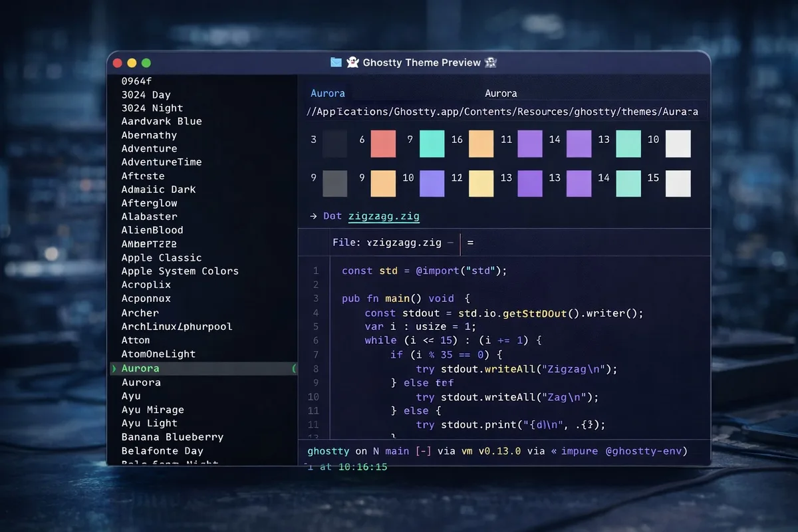The image size is (798, 532).
Task: Open the zigzagg.zig link
Action: coord(384,215)
